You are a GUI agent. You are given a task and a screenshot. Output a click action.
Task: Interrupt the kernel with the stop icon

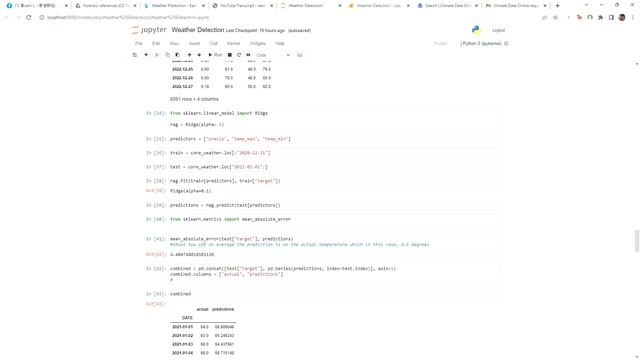(x=230, y=55)
